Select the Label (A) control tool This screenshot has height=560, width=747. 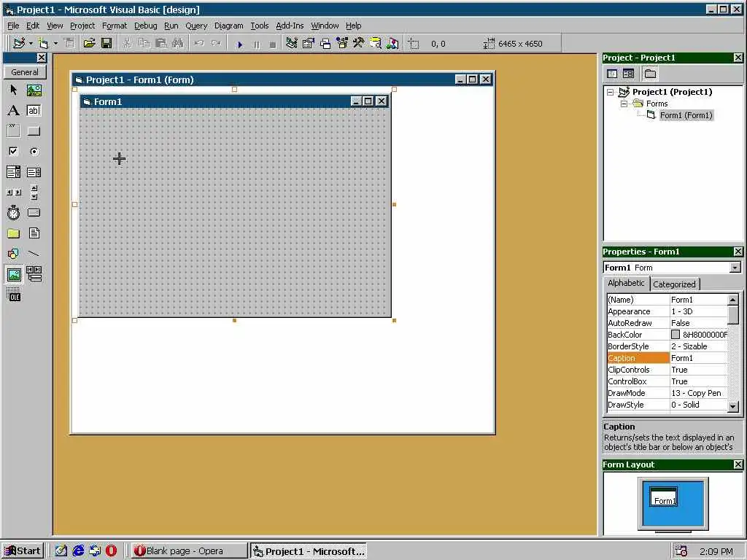pyautogui.click(x=13, y=111)
